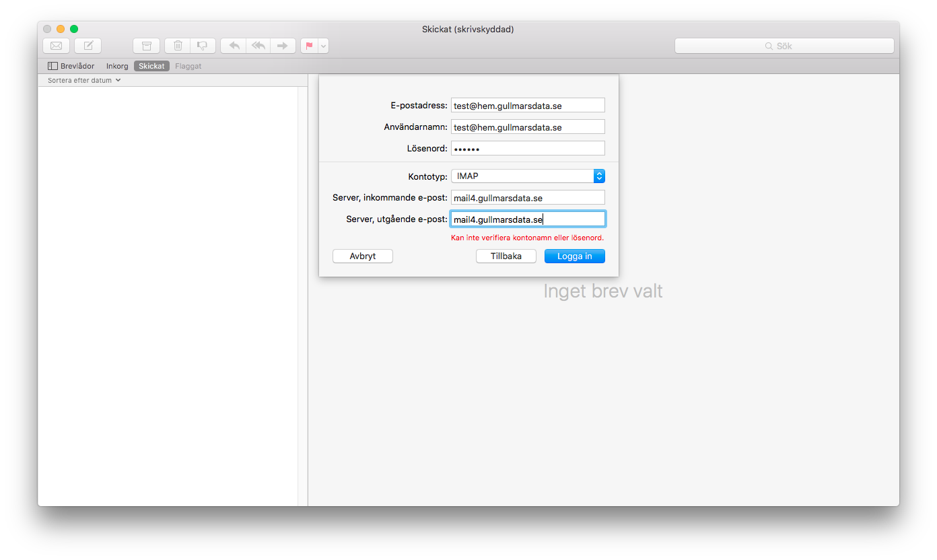The image size is (937, 560).
Task: Click the Logga in button
Action: click(575, 256)
